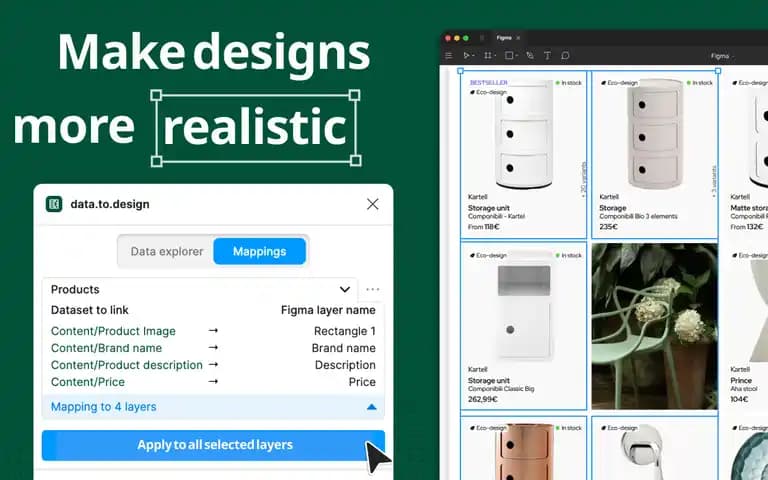768x480 pixels.
Task: Click Rectangle 1 layer name
Action: pos(345,331)
